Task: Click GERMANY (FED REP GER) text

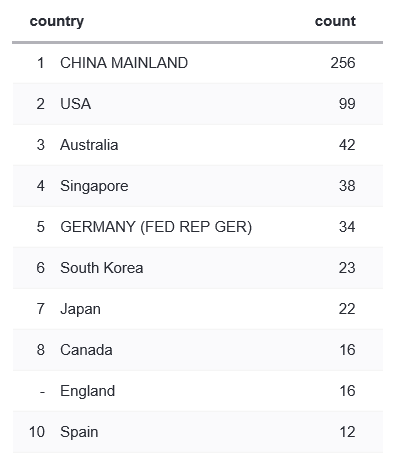Action: 156,227
